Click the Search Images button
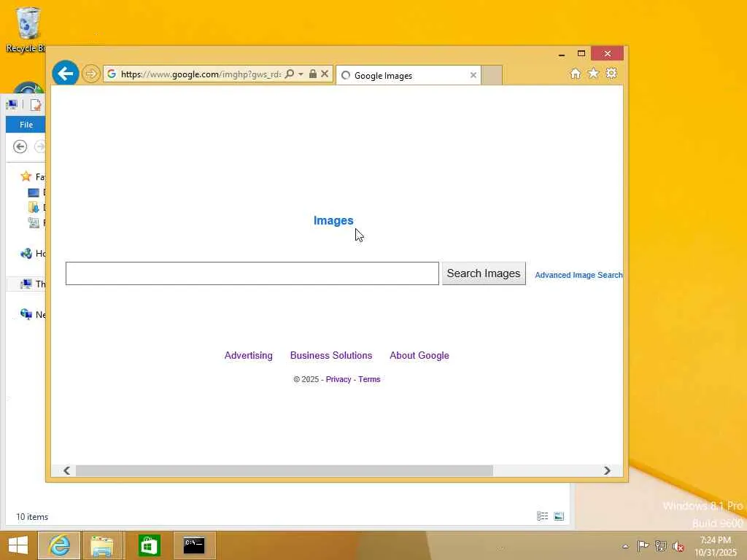Viewport: 747px width, 560px height. pyautogui.click(x=484, y=273)
